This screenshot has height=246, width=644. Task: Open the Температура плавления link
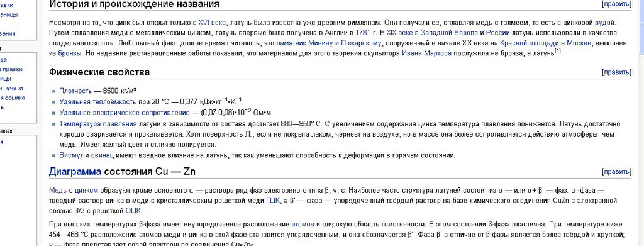pyautogui.click(x=97, y=123)
